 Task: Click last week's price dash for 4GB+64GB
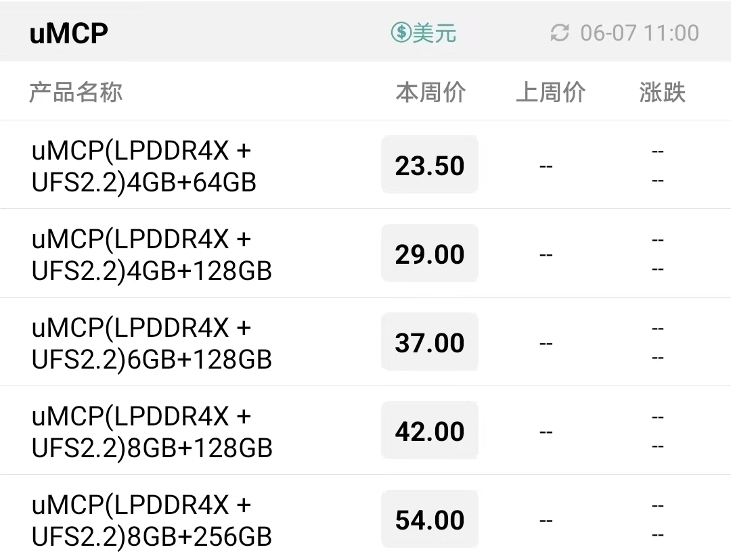coord(546,166)
